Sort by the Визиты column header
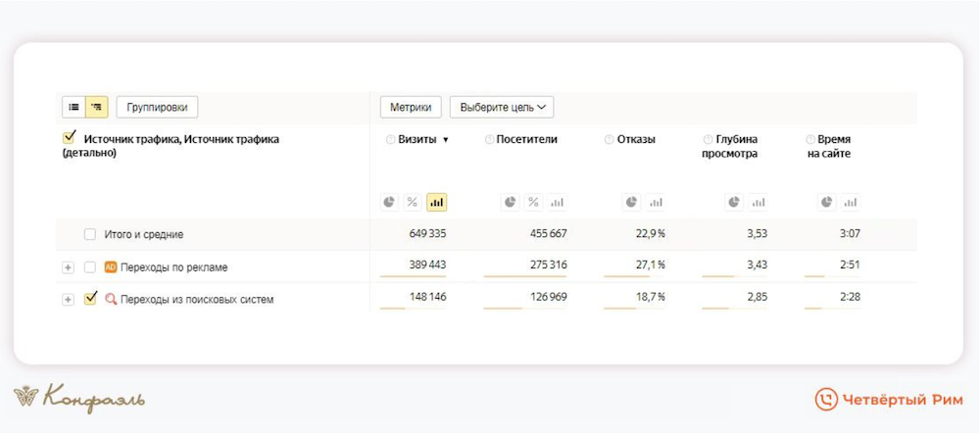 click(x=417, y=139)
